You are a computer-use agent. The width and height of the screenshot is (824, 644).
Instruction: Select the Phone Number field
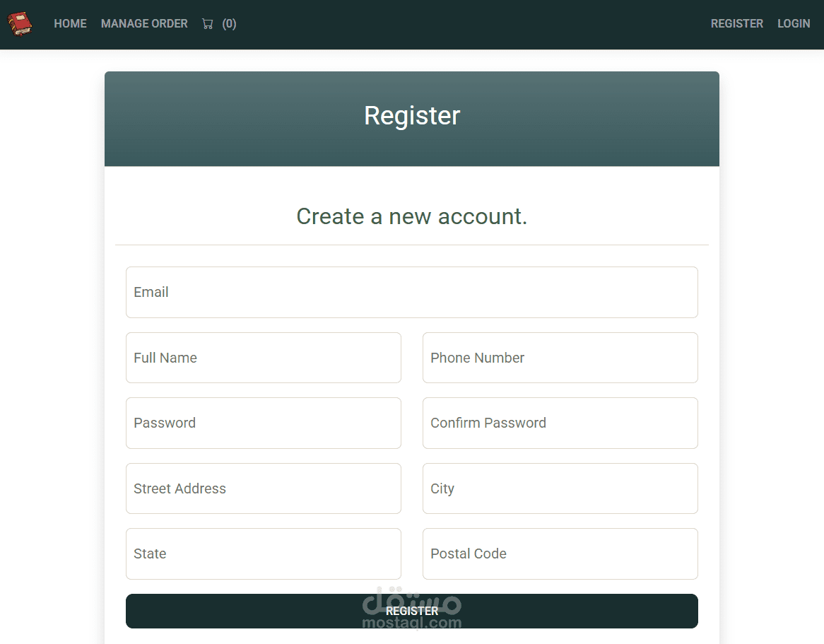coord(560,358)
